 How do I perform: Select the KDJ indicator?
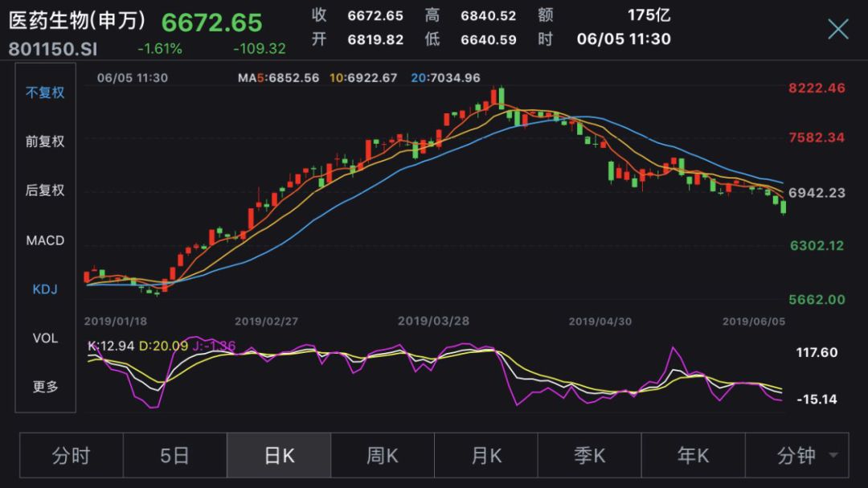pos(45,289)
